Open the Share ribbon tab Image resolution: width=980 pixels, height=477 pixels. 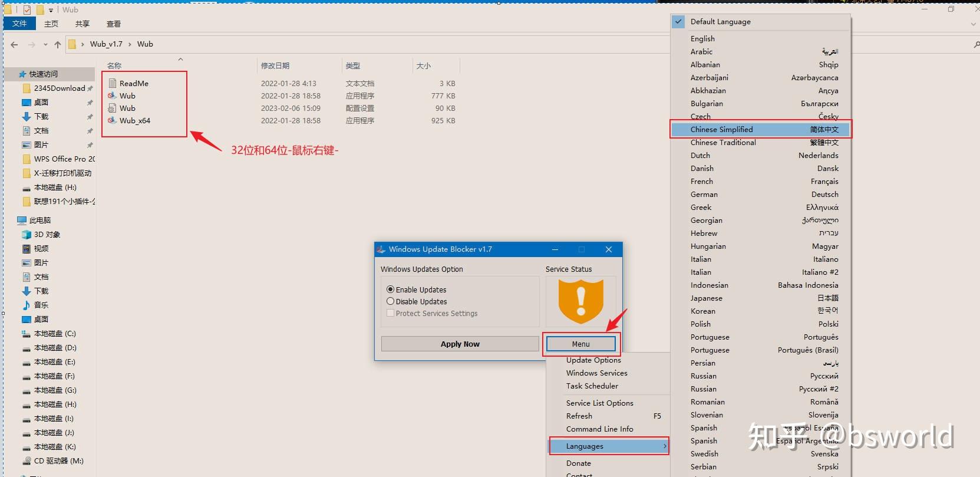point(83,24)
